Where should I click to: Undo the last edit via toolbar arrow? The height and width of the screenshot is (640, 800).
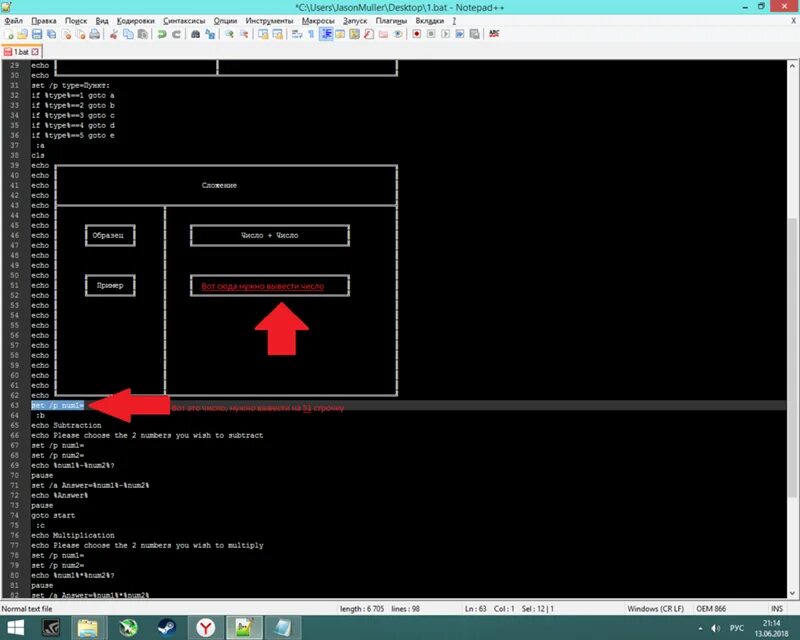(x=161, y=35)
